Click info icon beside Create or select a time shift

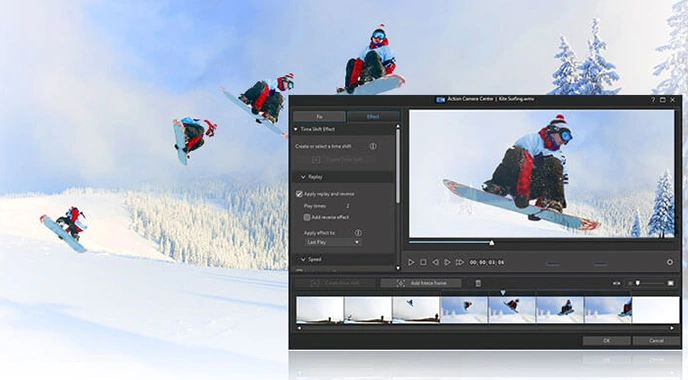pos(373,146)
